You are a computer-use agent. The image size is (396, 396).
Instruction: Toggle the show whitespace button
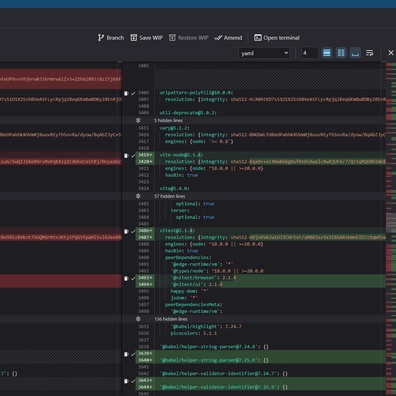click(x=355, y=53)
